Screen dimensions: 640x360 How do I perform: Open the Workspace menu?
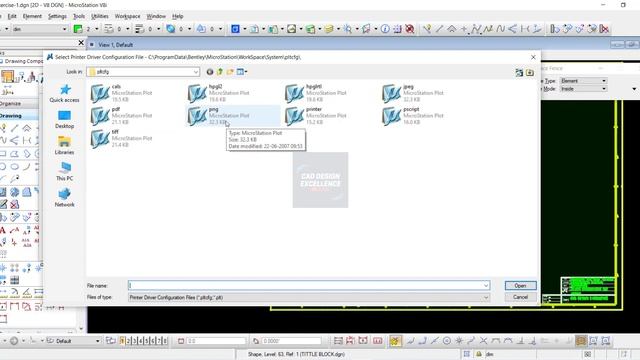127,16
